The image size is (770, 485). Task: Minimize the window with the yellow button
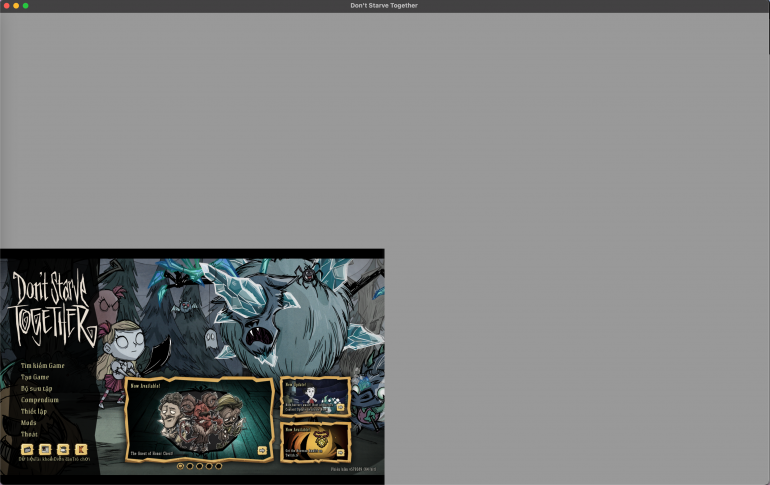coord(16,5)
